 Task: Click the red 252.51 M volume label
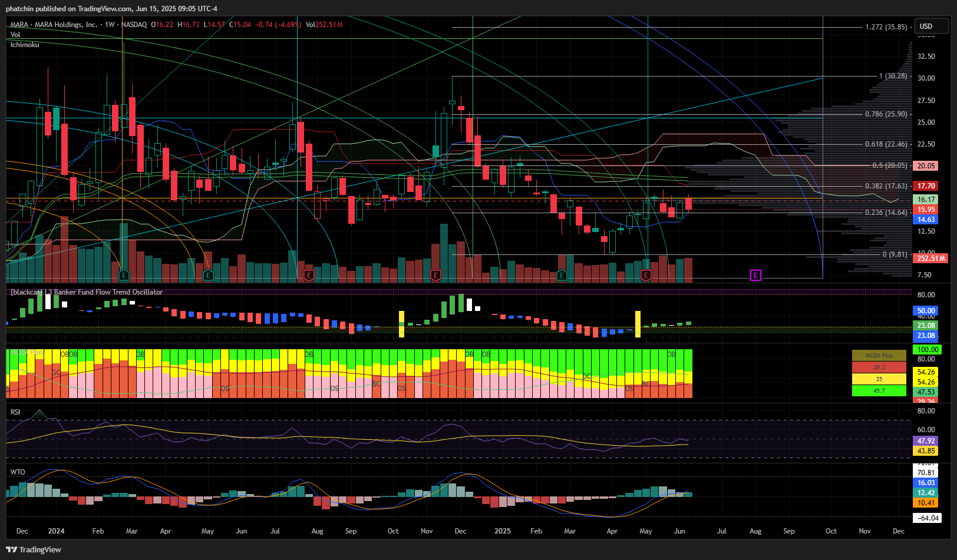pyautogui.click(x=930, y=259)
